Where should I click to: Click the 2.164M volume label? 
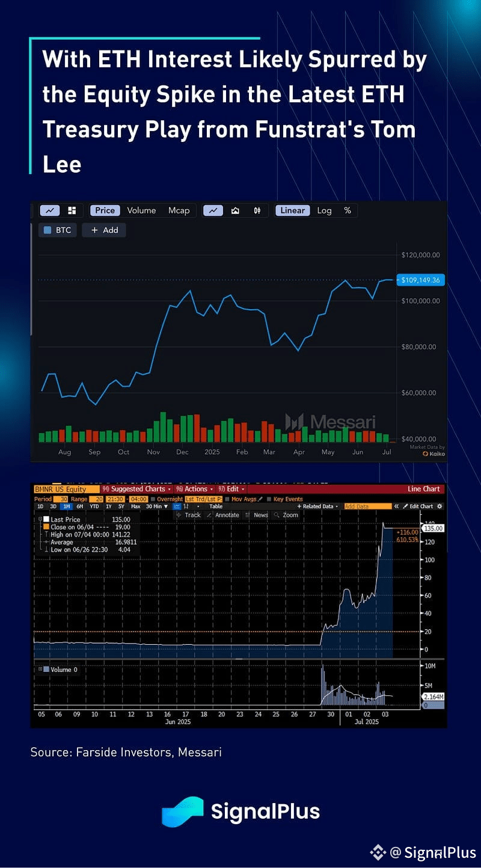[x=434, y=696]
